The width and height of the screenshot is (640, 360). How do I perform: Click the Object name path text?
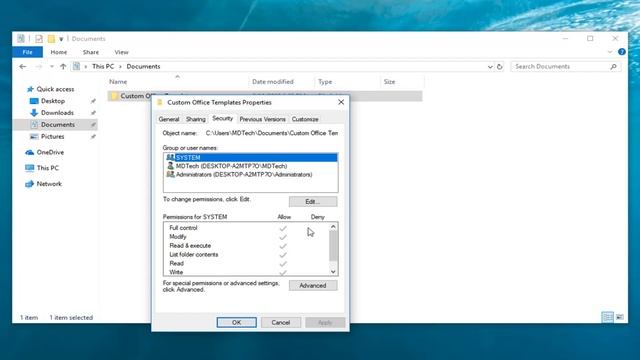271,133
